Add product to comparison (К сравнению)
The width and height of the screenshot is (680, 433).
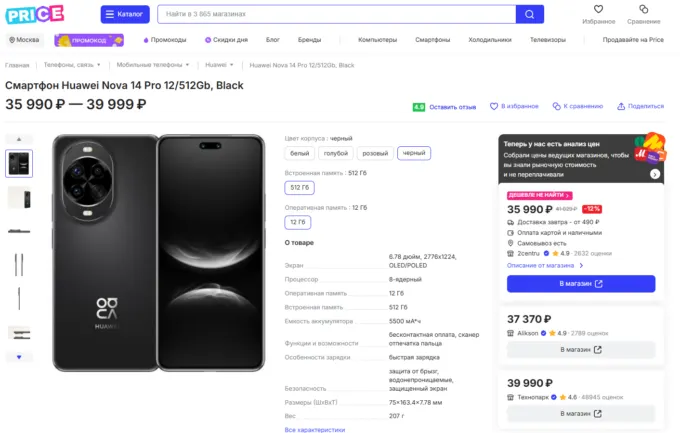click(577, 106)
